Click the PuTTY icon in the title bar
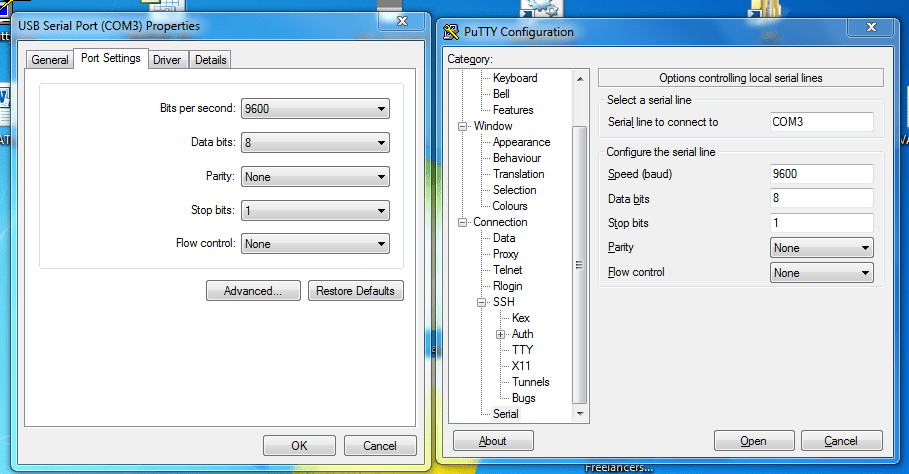 (x=450, y=32)
